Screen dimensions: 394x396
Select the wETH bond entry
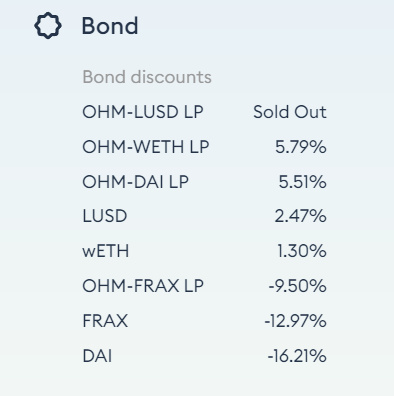(204, 251)
